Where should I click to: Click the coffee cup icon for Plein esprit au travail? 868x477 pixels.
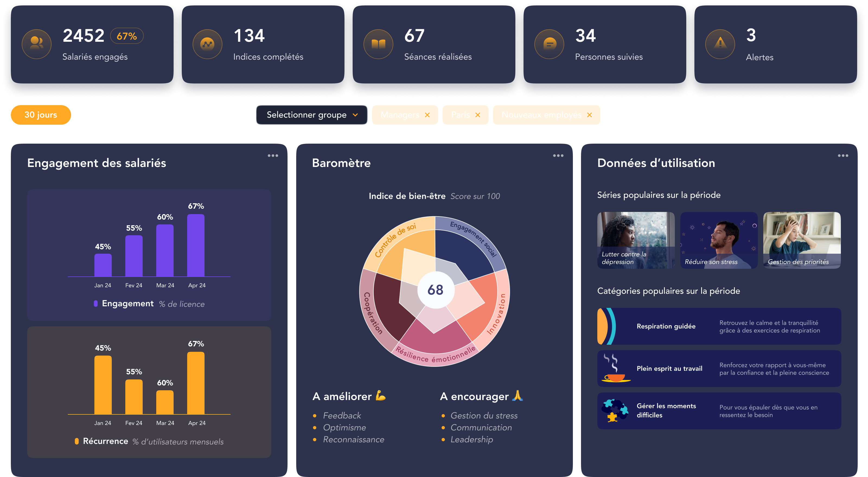click(x=615, y=369)
